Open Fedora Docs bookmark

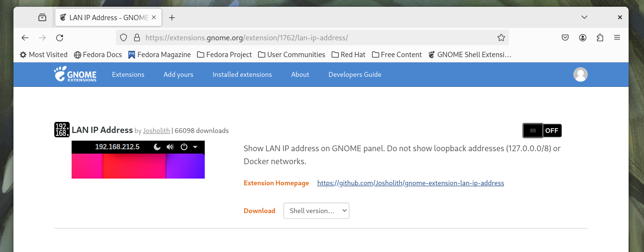(98, 55)
